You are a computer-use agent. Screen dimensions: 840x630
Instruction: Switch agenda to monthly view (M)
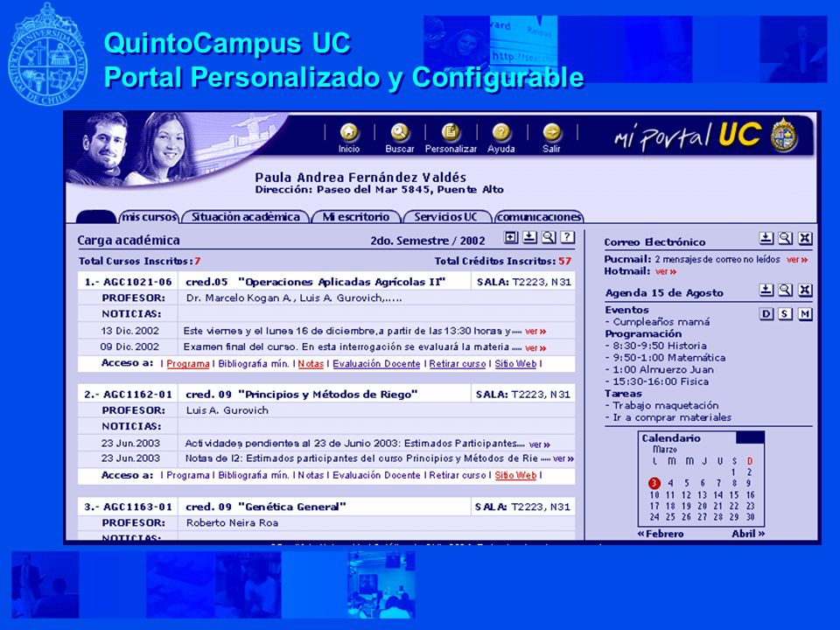tap(805, 314)
